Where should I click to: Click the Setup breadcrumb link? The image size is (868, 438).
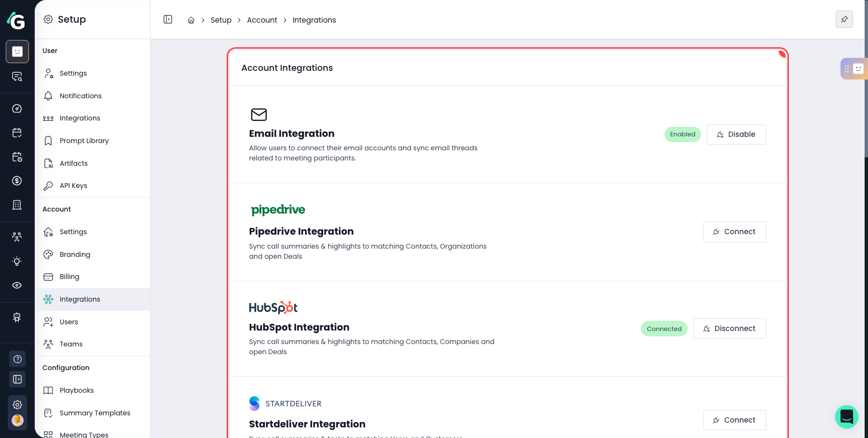click(x=221, y=20)
